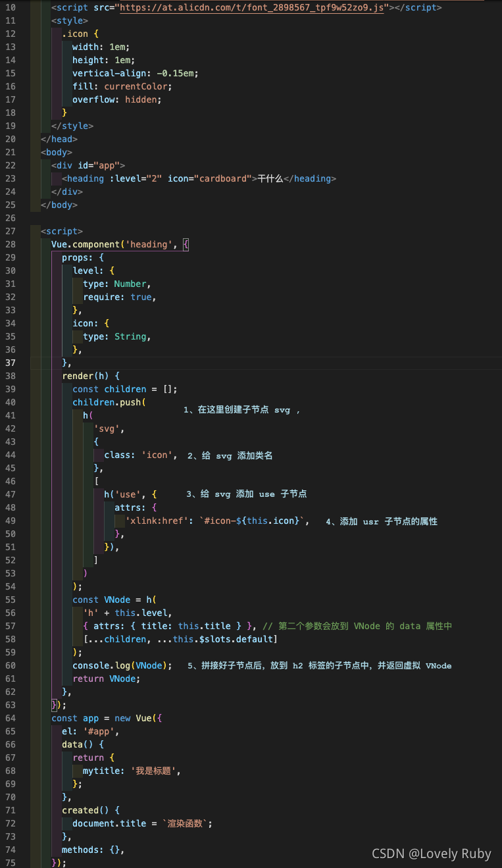Screen dimensions: 502x868
Task: Click the "<script>" tag on line 27
Action: click(62, 231)
